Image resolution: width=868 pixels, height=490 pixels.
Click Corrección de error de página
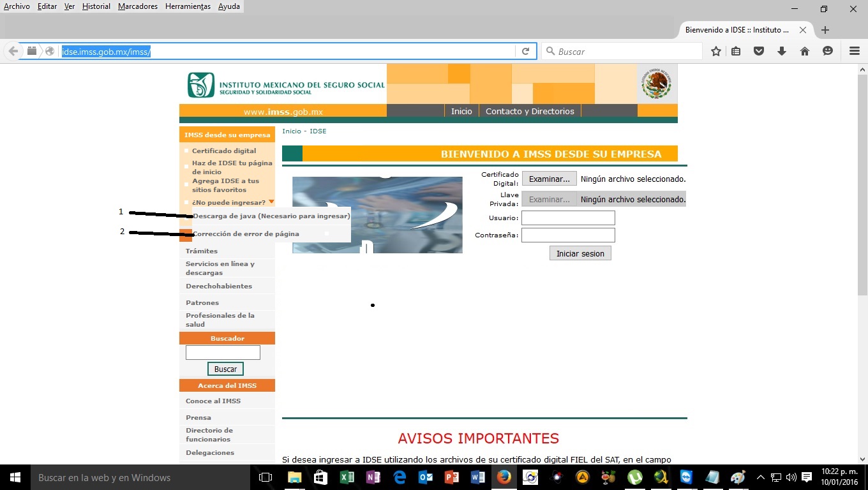pos(246,234)
